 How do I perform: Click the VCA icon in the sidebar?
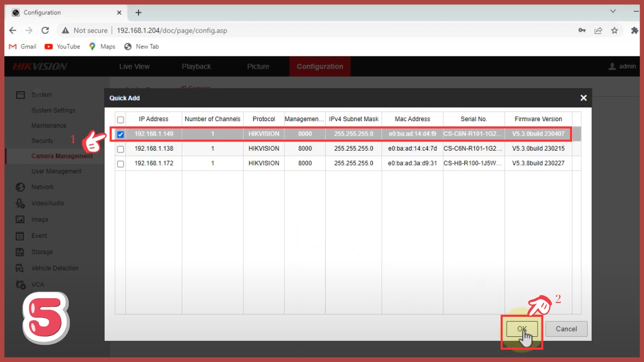pyautogui.click(x=20, y=284)
